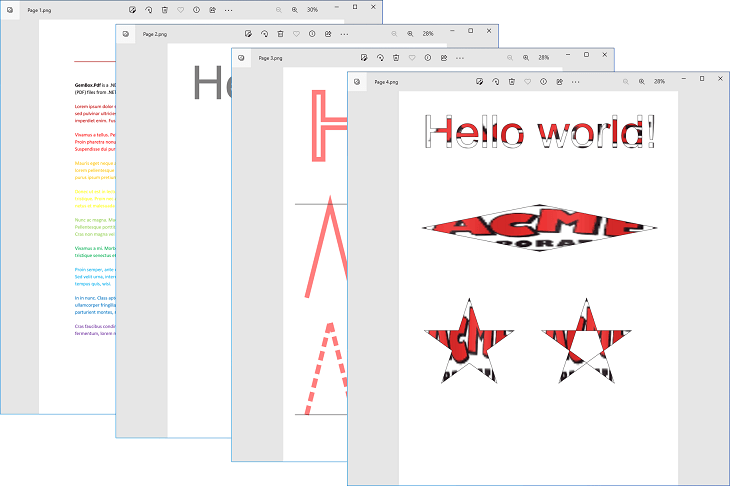The width and height of the screenshot is (730, 486).
Task: Zoom in on Page 4.png
Action: coord(641,81)
